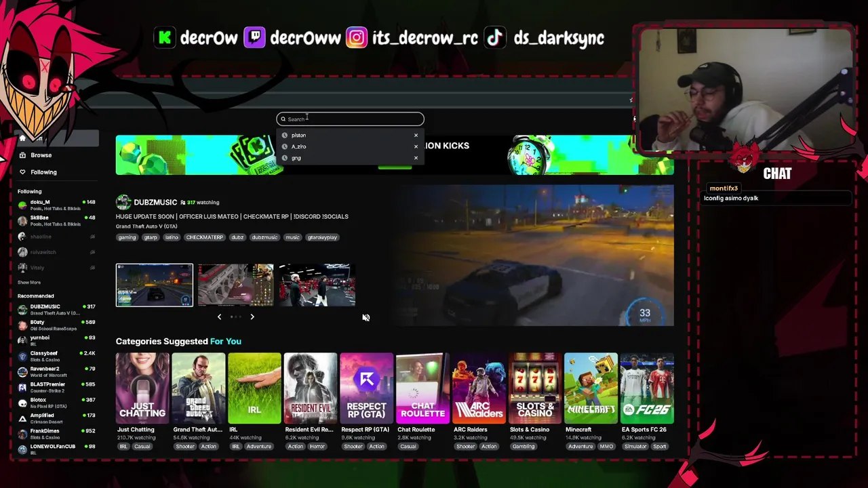Select recent search 'A_ziro'
The width and height of the screenshot is (868, 488).
click(298, 146)
